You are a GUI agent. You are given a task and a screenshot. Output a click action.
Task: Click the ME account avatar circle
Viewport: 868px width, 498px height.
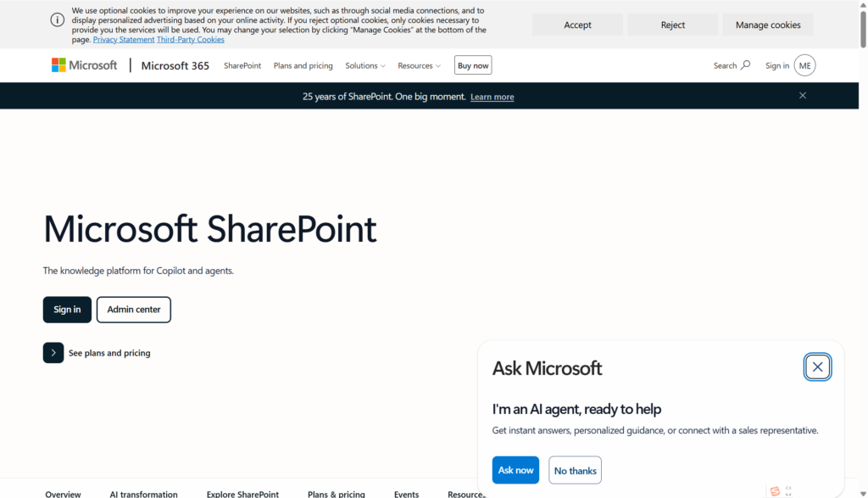[x=804, y=65]
